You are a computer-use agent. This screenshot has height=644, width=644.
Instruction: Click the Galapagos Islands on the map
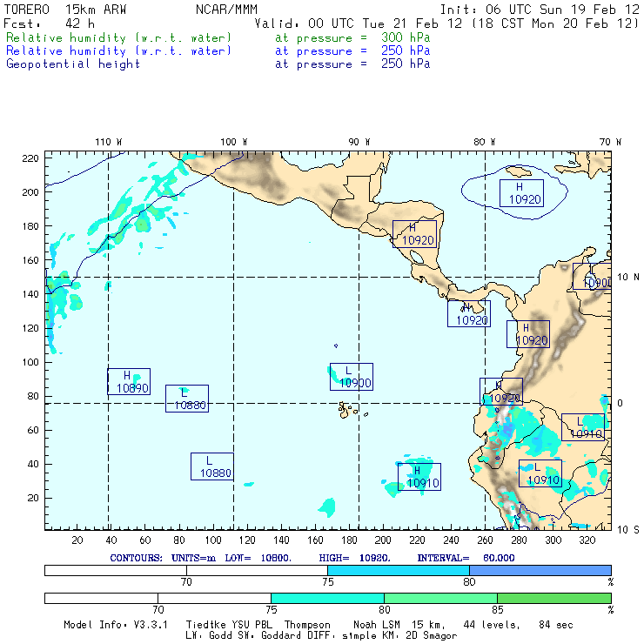(x=347, y=408)
